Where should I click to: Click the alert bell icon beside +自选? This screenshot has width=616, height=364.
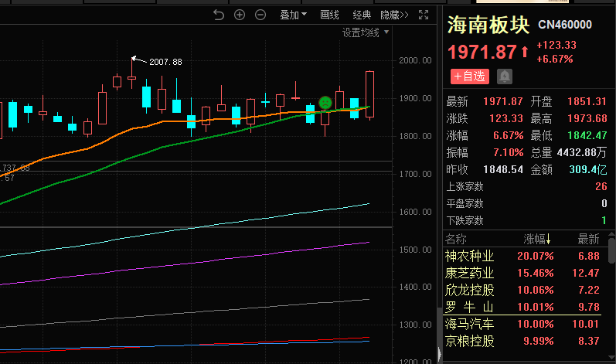coord(505,77)
